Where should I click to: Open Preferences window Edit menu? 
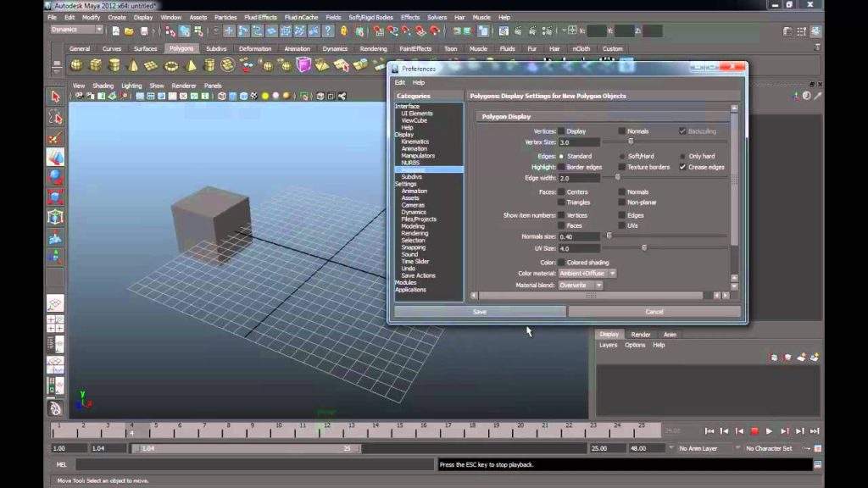click(x=400, y=82)
